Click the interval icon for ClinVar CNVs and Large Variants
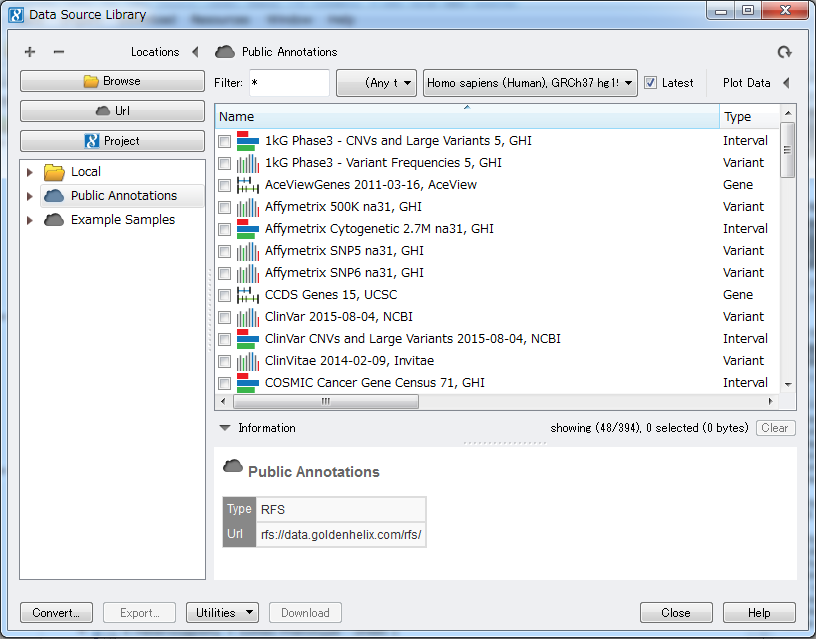 tap(248, 339)
